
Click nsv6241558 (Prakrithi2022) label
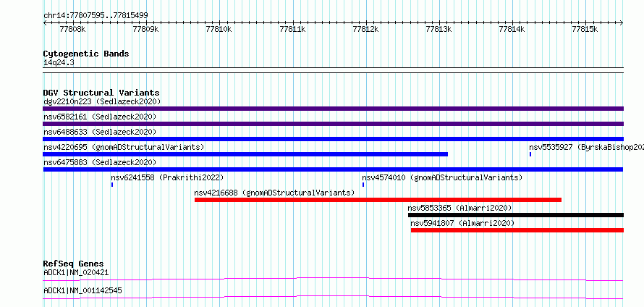click(x=167, y=177)
